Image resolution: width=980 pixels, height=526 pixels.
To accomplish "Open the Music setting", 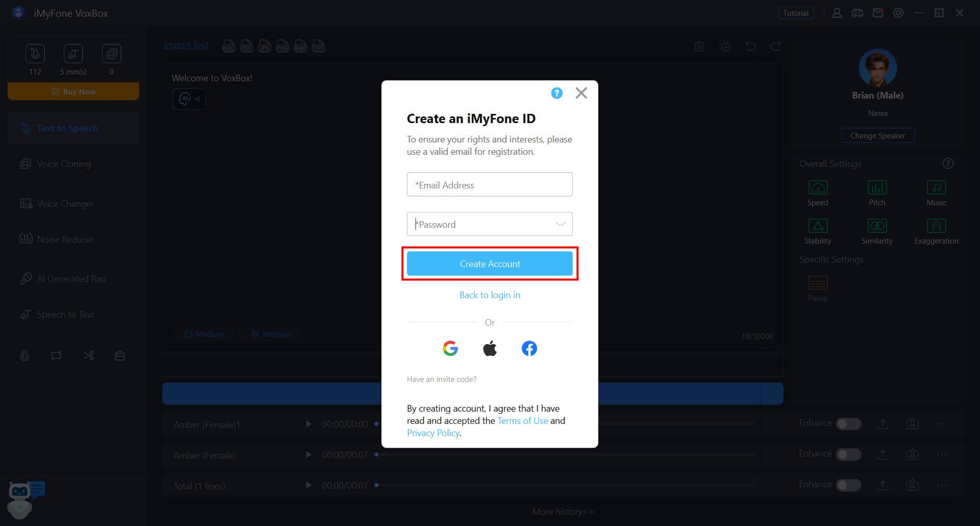I will (x=936, y=193).
